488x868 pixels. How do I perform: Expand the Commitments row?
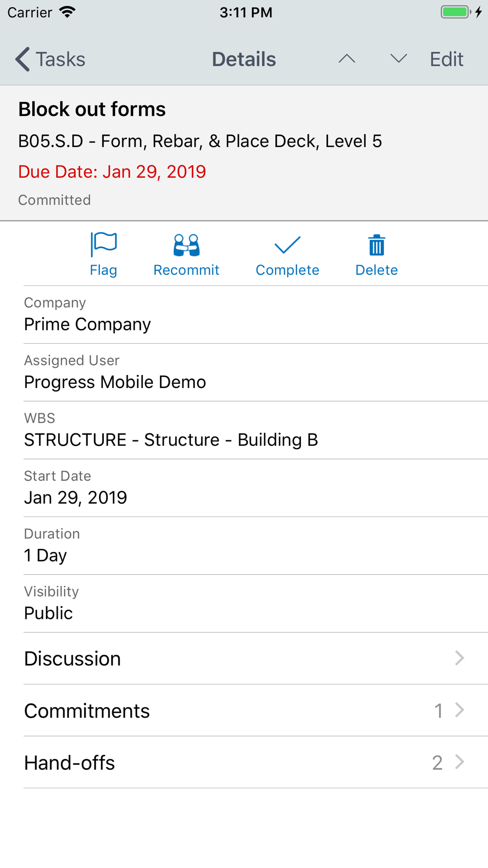coord(256,710)
